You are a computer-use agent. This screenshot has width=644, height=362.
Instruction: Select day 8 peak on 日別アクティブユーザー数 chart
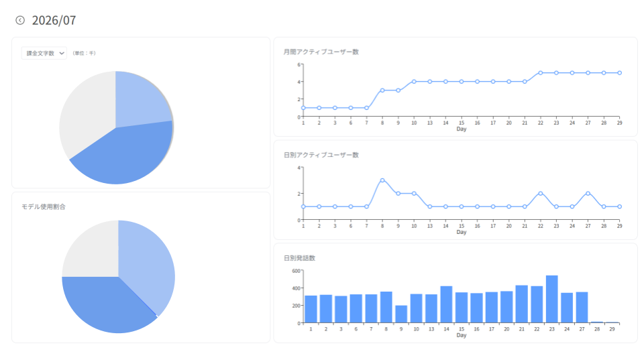coord(382,180)
